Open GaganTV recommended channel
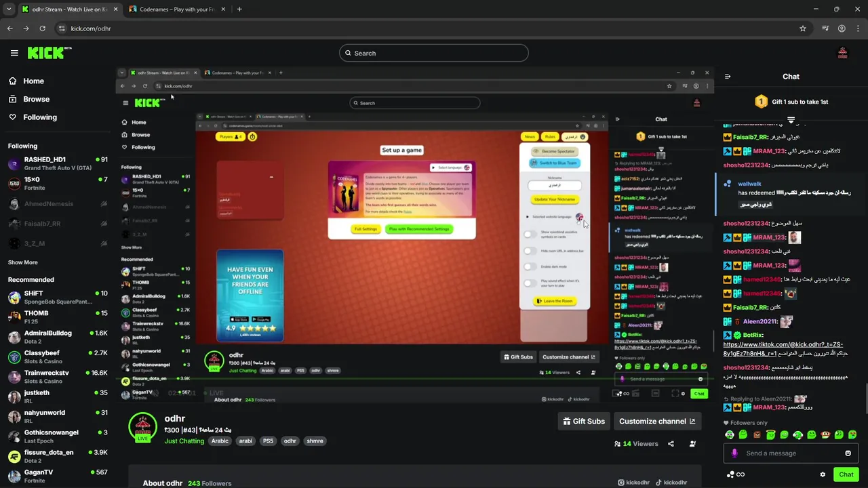 pos(58,476)
